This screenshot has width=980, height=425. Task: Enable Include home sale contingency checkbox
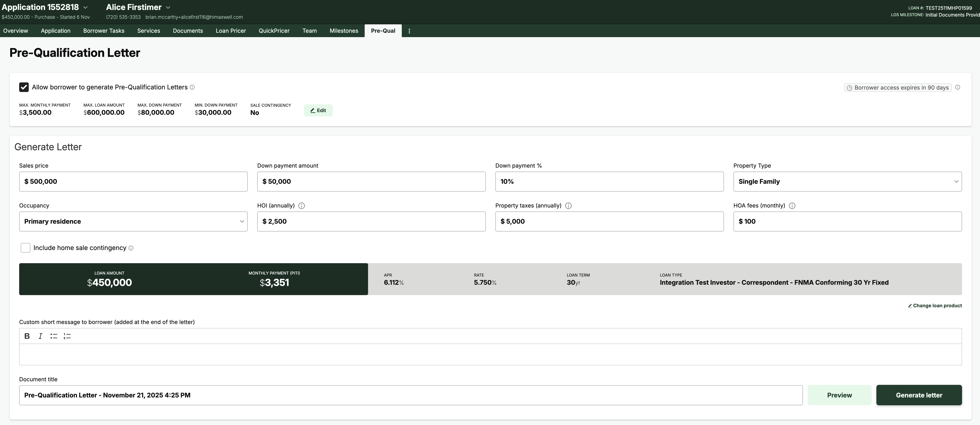[x=26, y=248]
